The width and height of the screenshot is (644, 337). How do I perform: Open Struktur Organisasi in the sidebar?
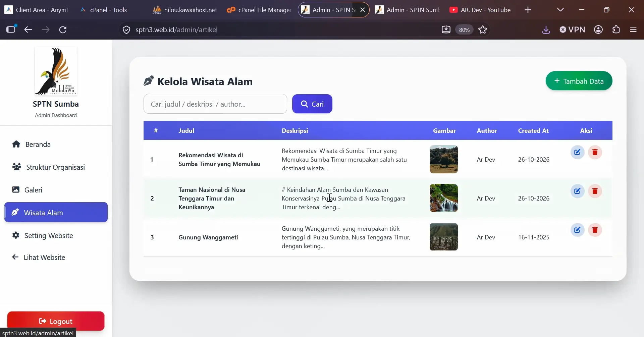click(x=56, y=167)
